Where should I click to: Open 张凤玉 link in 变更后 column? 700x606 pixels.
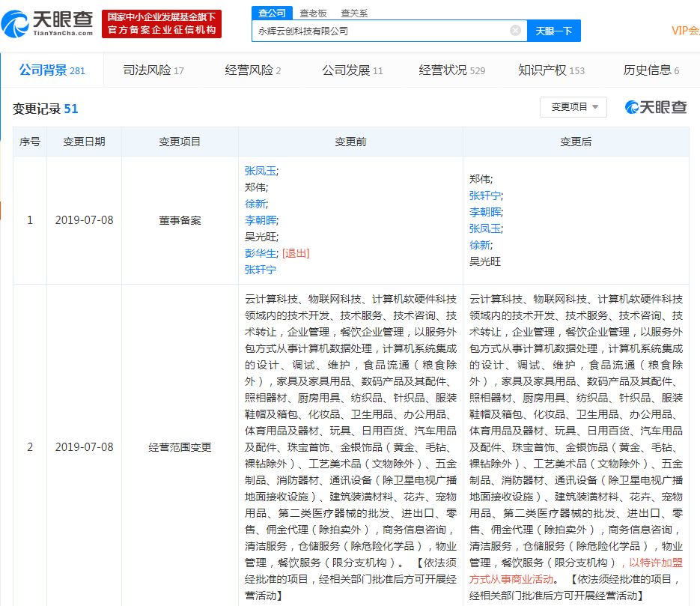(485, 228)
